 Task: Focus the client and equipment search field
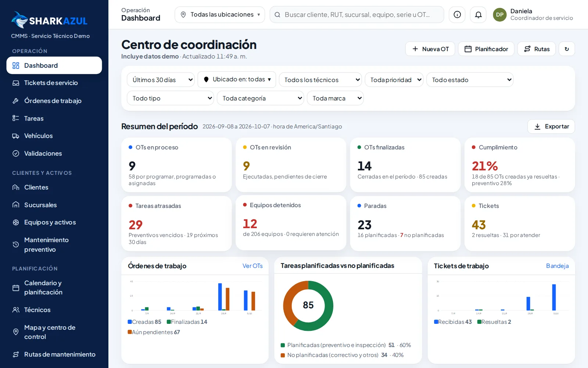tap(357, 15)
